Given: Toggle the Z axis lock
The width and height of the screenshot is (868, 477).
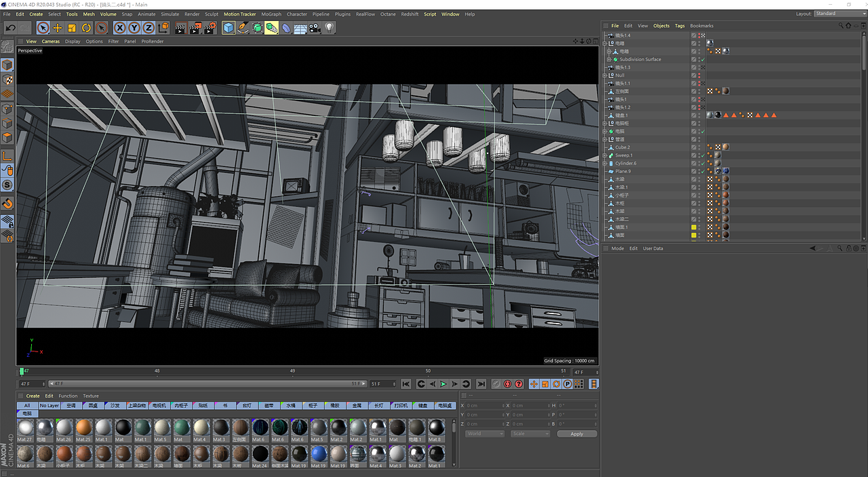Looking at the screenshot, I should coord(149,28).
